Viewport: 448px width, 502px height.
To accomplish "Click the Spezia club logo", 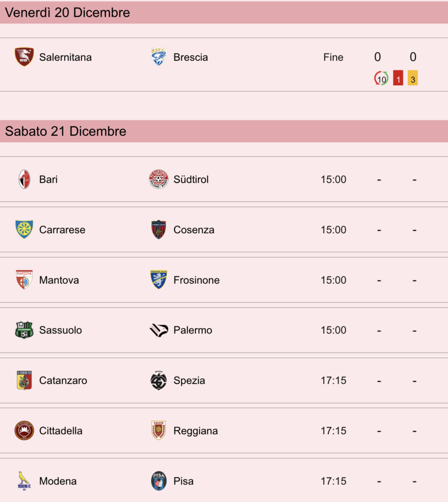I will [159, 380].
